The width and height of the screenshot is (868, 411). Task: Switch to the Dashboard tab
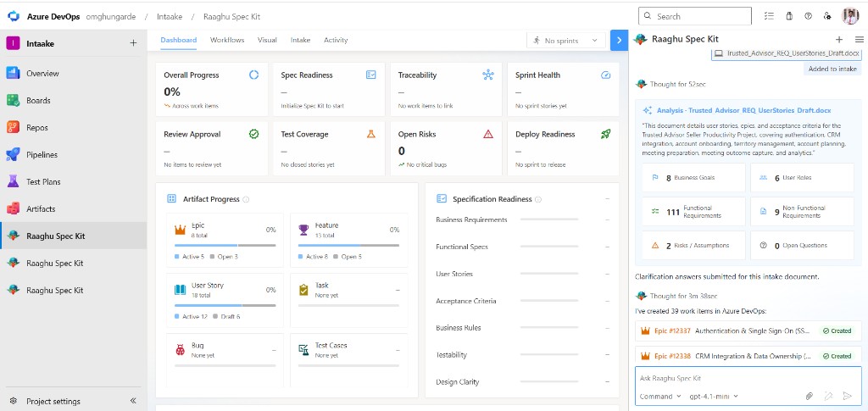coord(178,40)
